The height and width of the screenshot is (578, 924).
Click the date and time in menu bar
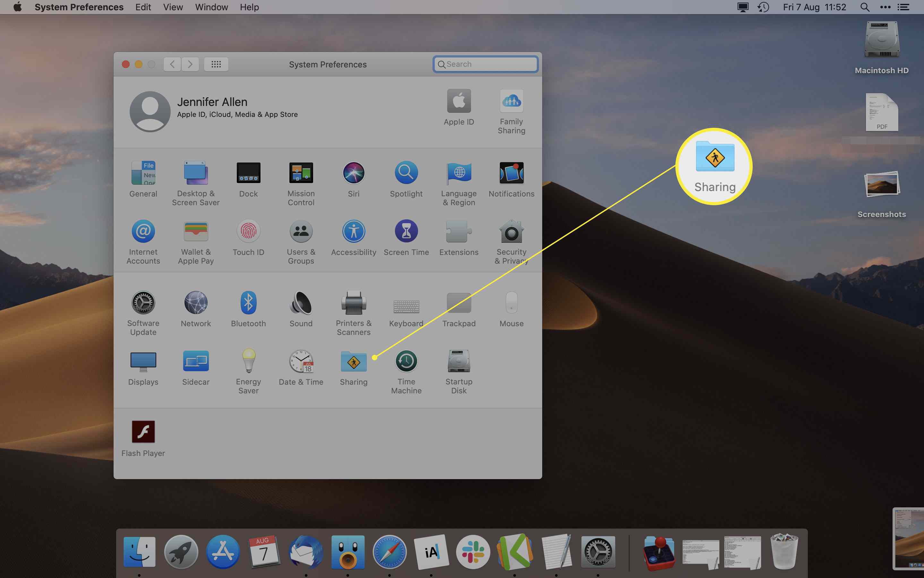814,7
